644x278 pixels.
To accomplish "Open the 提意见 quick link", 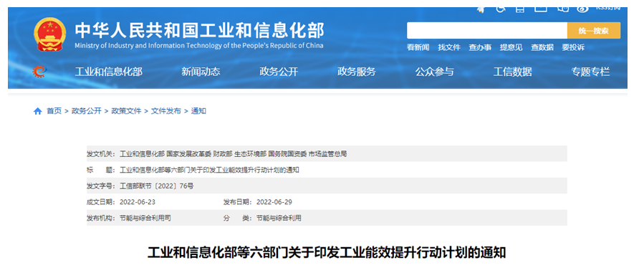I will click(511, 47).
